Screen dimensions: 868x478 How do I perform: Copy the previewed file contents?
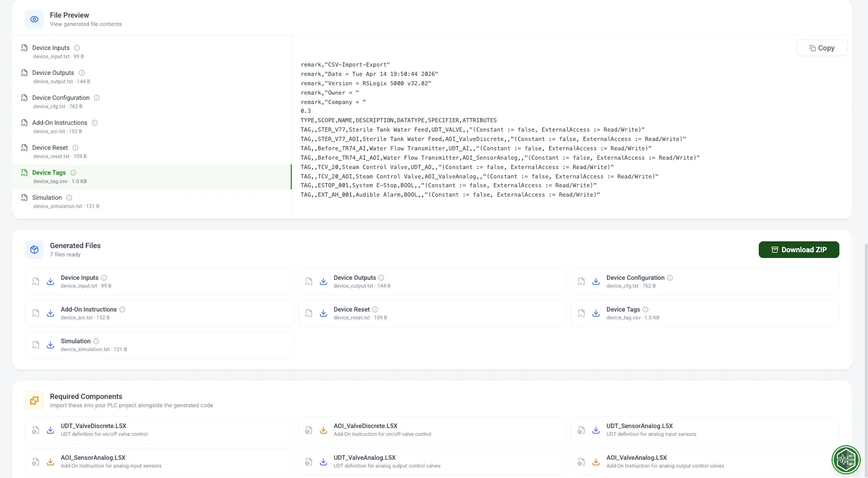[x=822, y=48]
